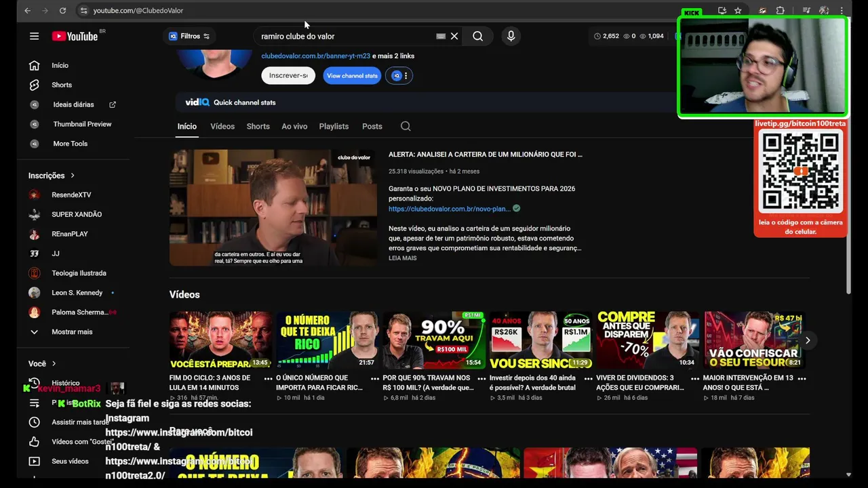Switch to the Vídeos channel tab
The width and height of the screenshot is (868, 488).
(222, 127)
